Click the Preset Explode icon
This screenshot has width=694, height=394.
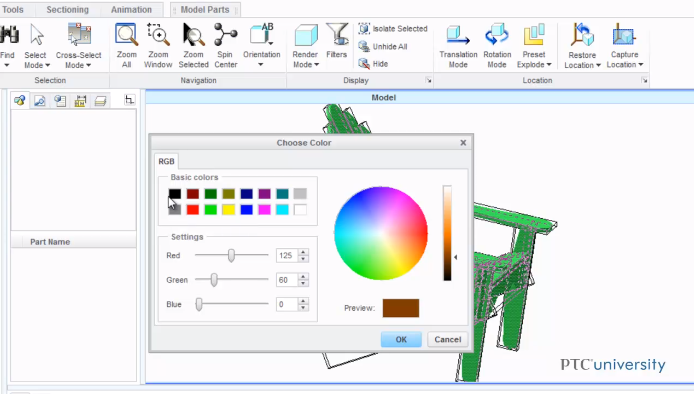pos(534,35)
